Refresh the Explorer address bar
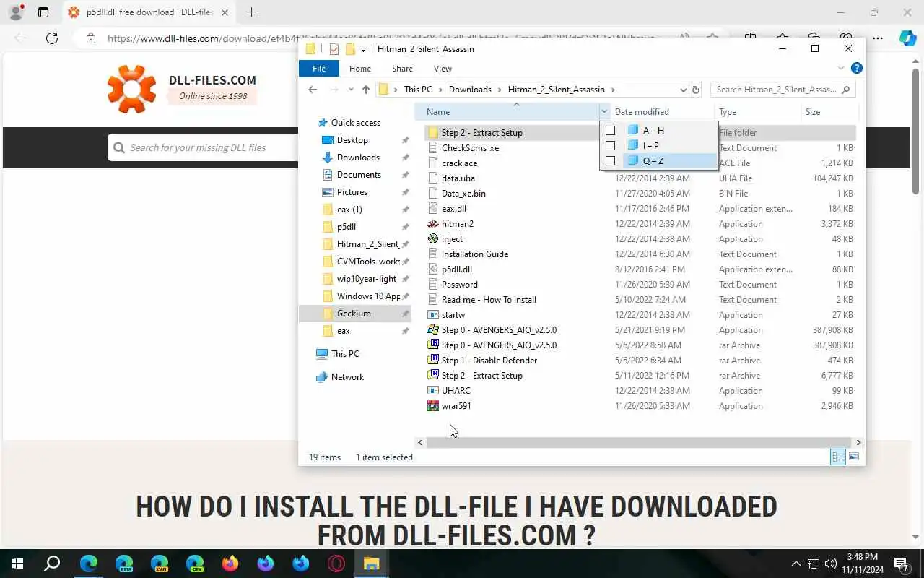 click(696, 90)
